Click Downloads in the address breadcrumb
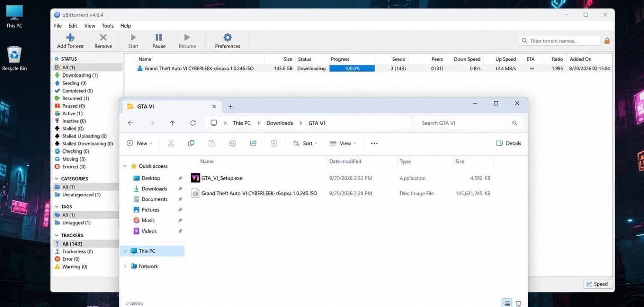The height and width of the screenshot is (307, 644). tap(280, 123)
